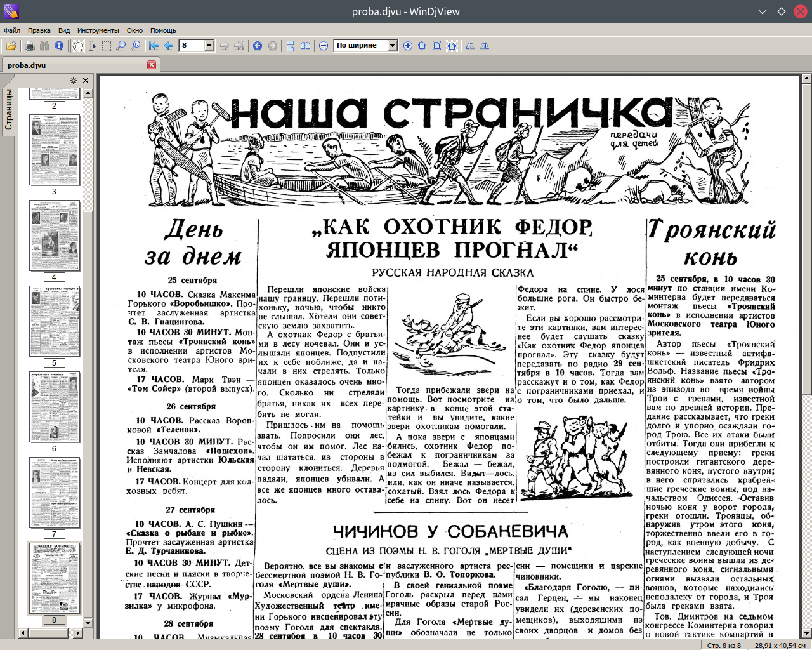Open the Файл menu

[12, 30]
